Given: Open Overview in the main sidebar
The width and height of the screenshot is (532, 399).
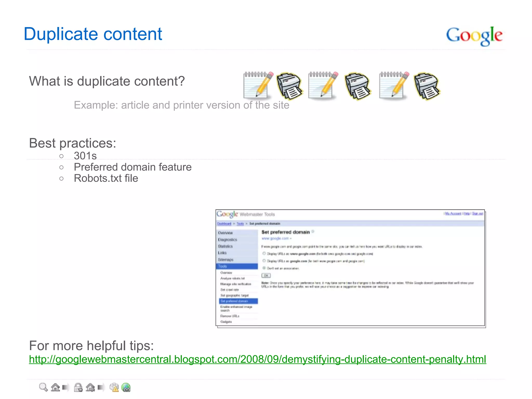Looking at the screenshot, I should pyautogui.click(x=237, y=233).
